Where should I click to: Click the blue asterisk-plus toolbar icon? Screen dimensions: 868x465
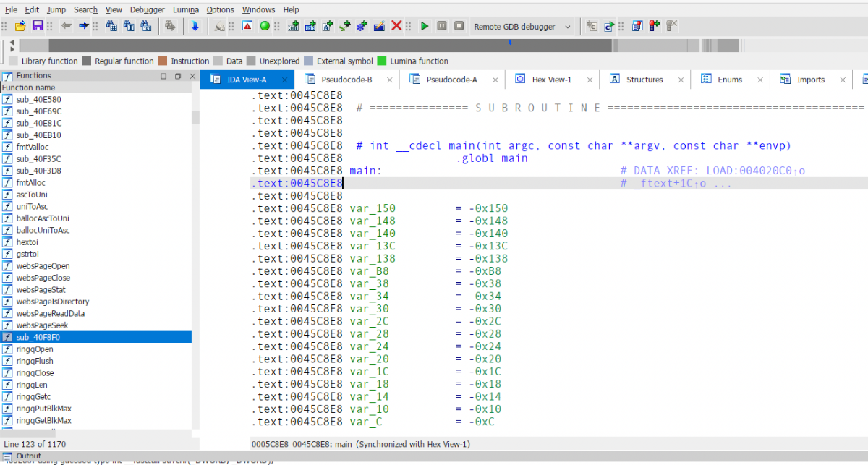[x=362, y=26]
